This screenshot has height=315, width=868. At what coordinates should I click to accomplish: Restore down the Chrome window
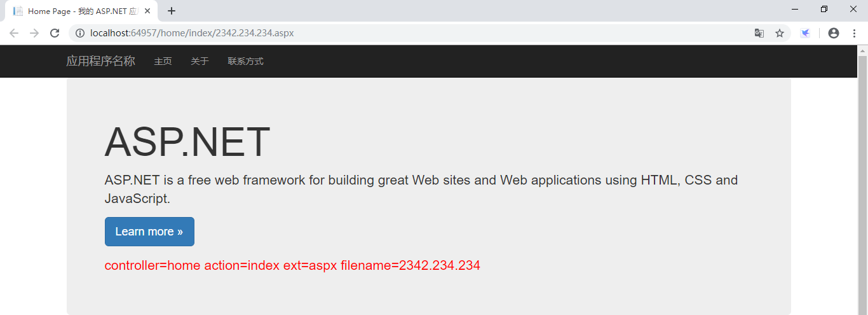pyautogui.click(x=824, y=10)
